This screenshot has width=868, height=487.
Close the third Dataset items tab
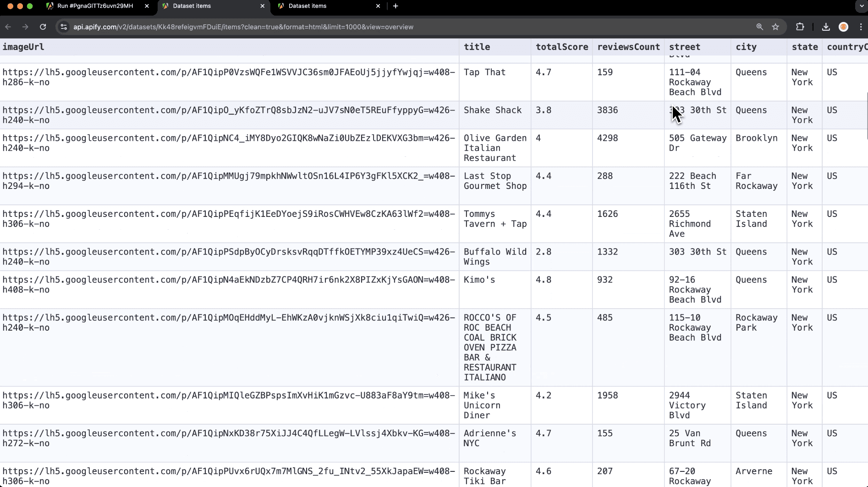pyautogui.click(x=378, y=6)
